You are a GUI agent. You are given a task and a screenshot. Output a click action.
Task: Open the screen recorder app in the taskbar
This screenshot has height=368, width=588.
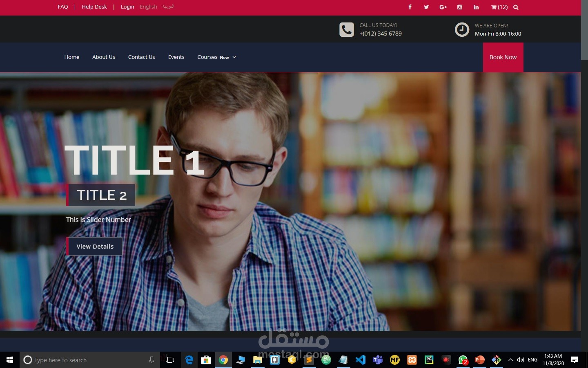click(x=446, y=360)
